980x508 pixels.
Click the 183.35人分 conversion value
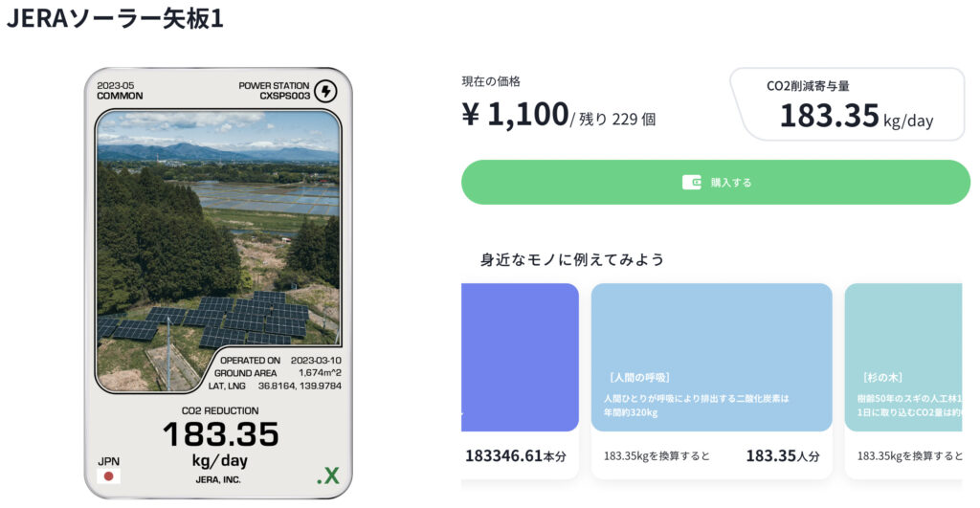782,456
